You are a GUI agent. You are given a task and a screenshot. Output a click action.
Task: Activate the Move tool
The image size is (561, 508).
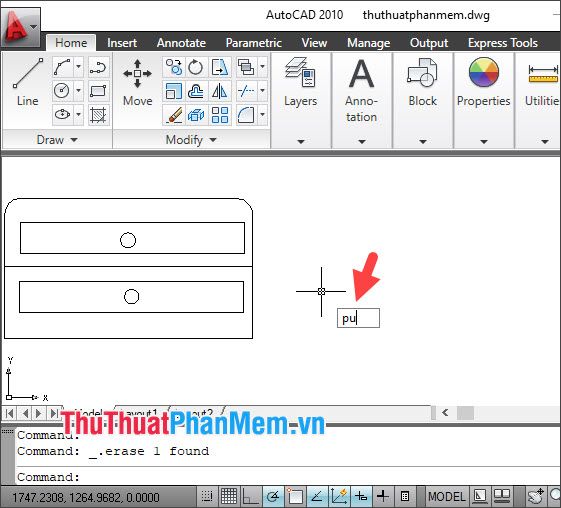click(x=137, y=82)
